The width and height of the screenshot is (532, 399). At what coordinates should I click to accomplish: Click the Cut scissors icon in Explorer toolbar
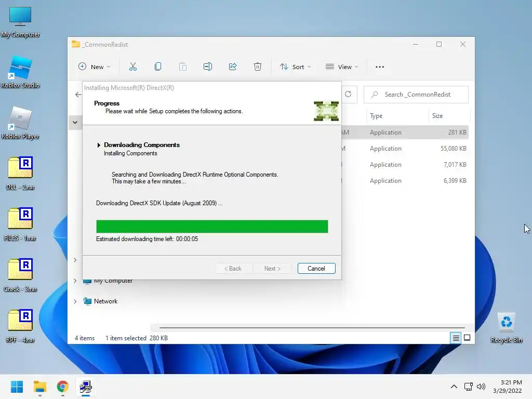pyautogui.click(x=132, y=66)
